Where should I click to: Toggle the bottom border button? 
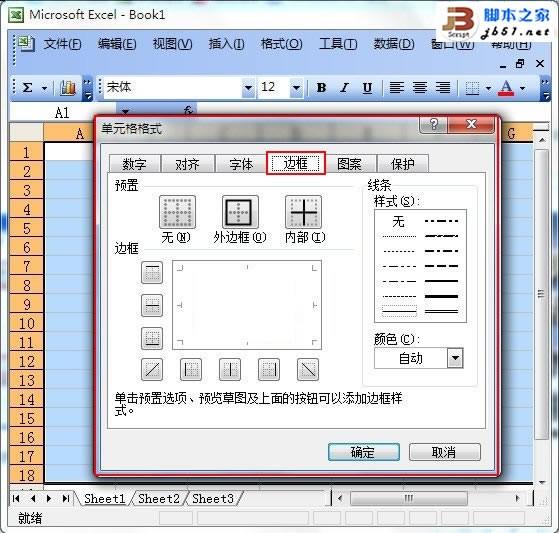[152, 338]
